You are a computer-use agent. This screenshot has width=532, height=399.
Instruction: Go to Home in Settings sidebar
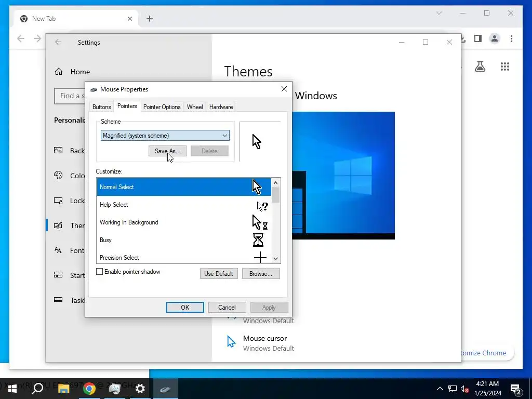pos(80,72)
